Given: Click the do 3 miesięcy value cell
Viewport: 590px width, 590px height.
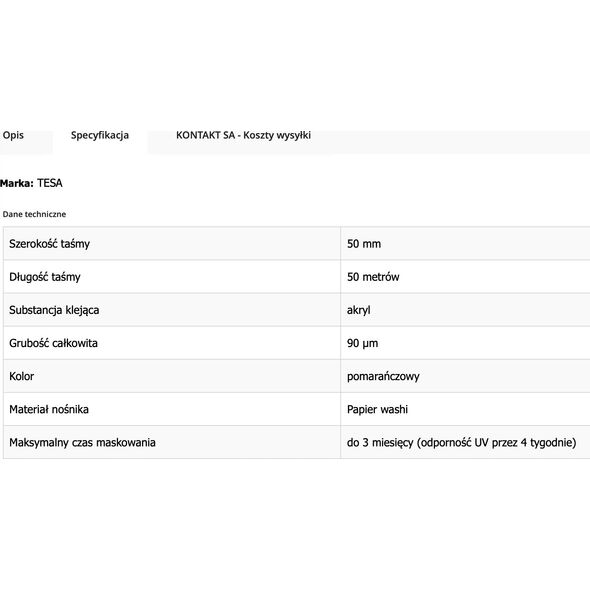Looking at the screenshot, I should click(465, 442).
